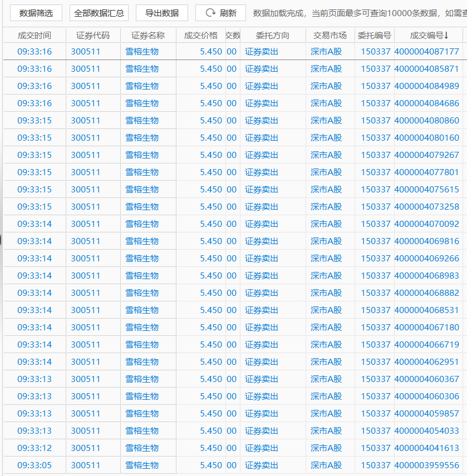467x476 pixels.
Task: Click the 刷新 refresh button
Action: tap(220, 13)
